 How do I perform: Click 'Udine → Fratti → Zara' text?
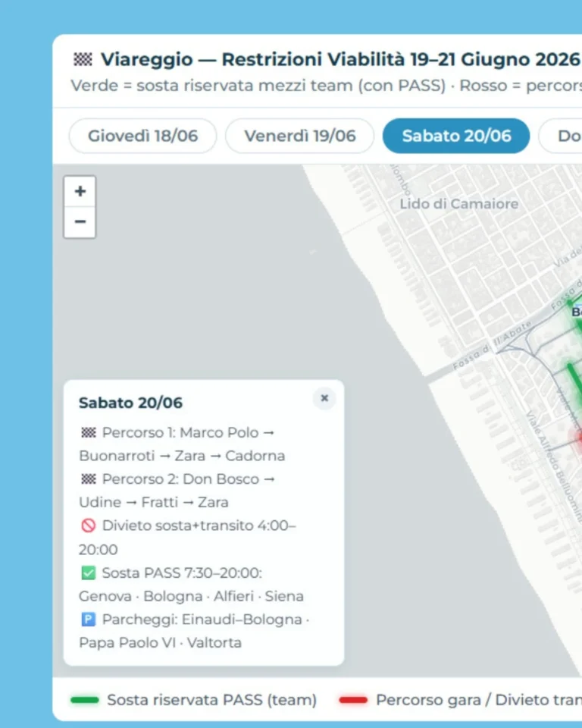pos(154,502)
